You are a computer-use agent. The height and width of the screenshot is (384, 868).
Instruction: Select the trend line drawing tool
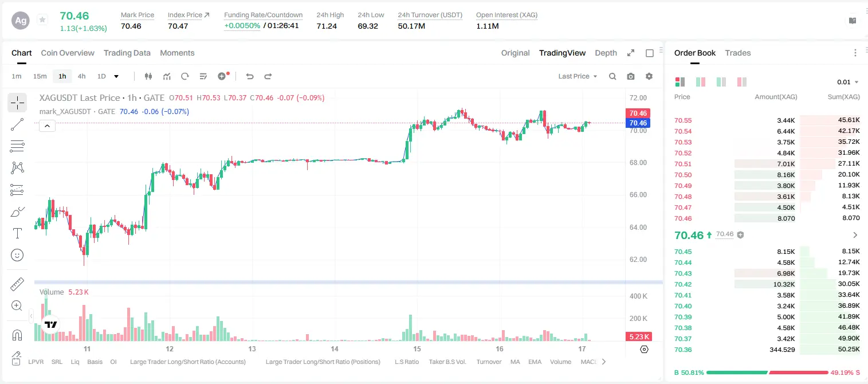click(x=17, y=124)
